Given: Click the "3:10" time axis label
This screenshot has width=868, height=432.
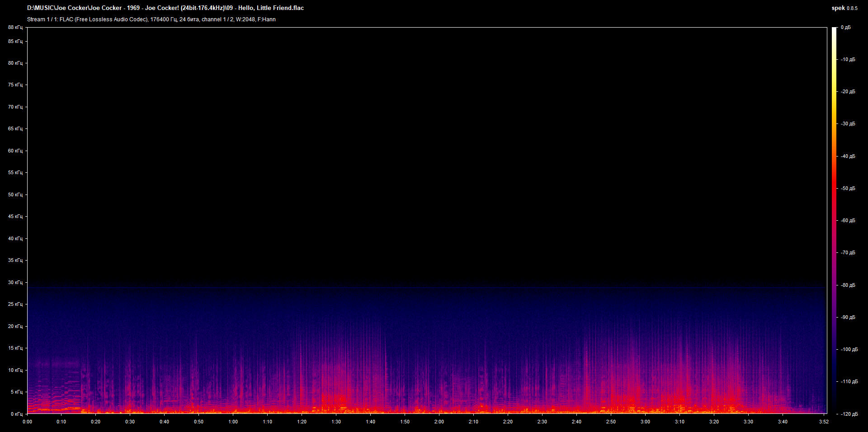Looking at the screenshot, I should tap(680, 422).
